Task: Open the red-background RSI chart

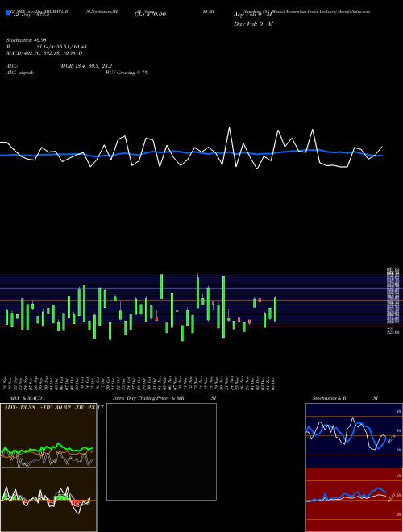Action: tap(354, 500)
